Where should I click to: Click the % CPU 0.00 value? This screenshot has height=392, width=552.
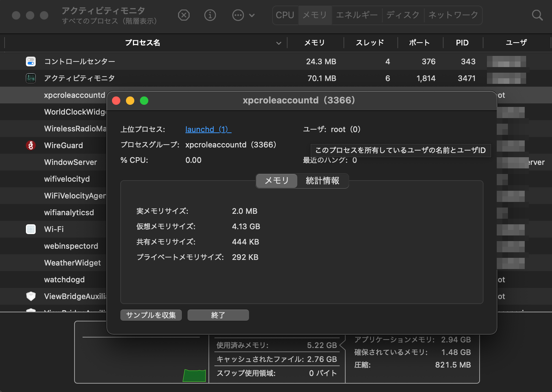click(193, 160)
